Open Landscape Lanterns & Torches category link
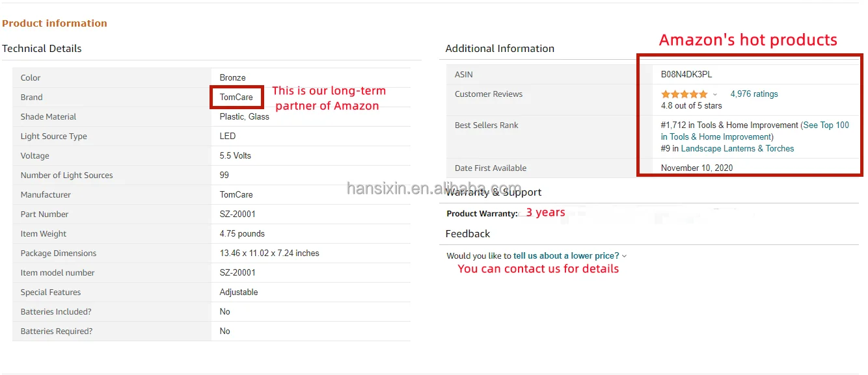The image size is (868, 375). coord(737,149)
